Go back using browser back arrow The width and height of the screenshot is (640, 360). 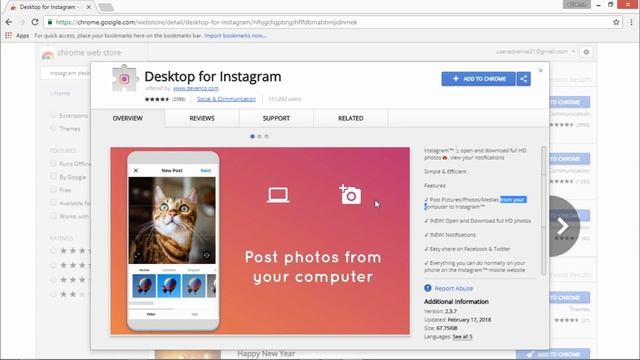(9, 22)
